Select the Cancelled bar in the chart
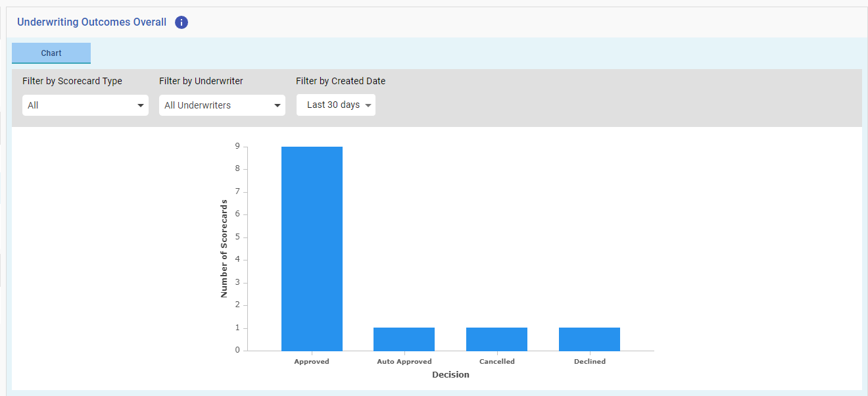This screenshot has height=396, width=868. (x=496, y=339)
